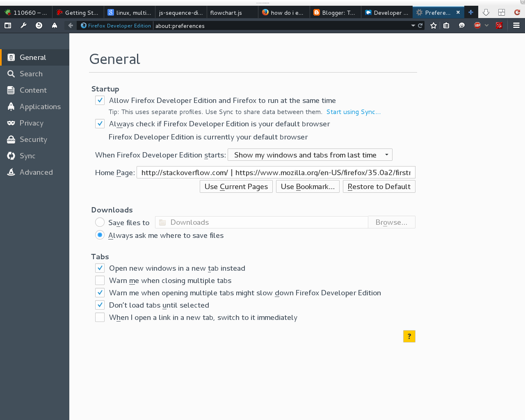Click the Downloads folder path field
This screenshot has width=525, height=420.
coord(262,222)
